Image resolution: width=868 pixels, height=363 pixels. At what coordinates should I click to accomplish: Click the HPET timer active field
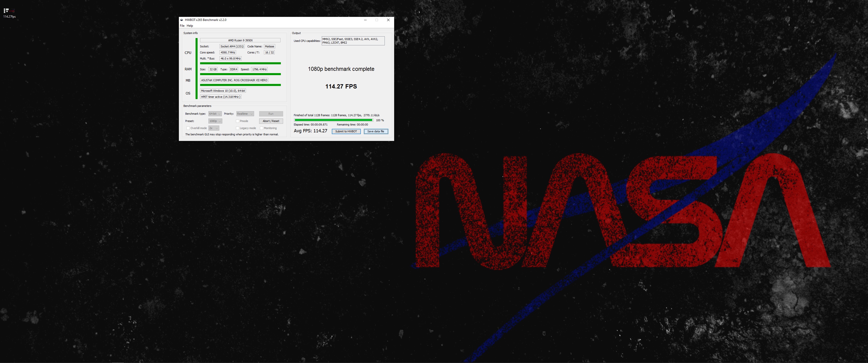tap(221, 97)
